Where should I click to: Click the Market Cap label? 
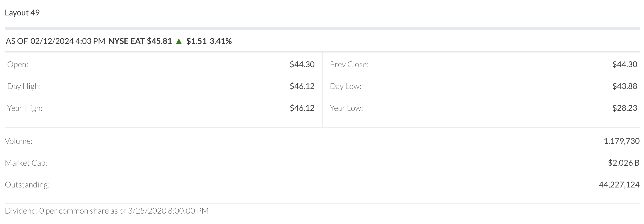click(x=26, y=163)
